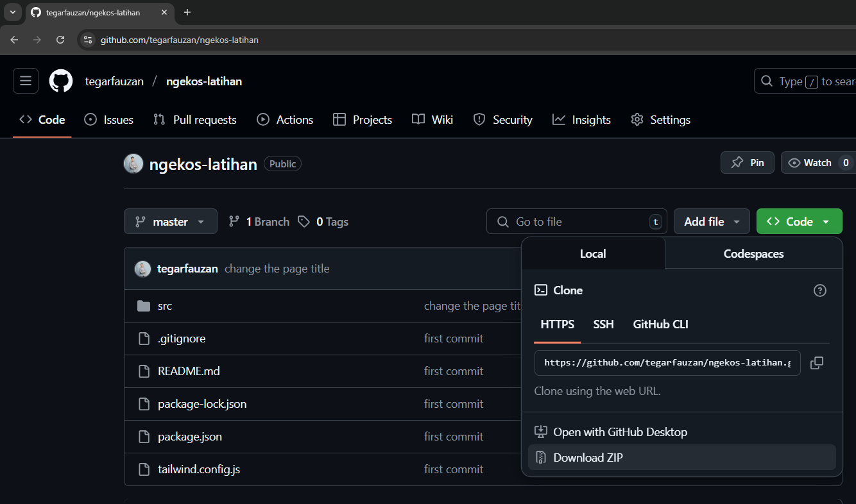The width and height of the screenshot is (856, 504).
Task: Click 'first commit' message on package-lock.json row
Action: tap(454, 404)
